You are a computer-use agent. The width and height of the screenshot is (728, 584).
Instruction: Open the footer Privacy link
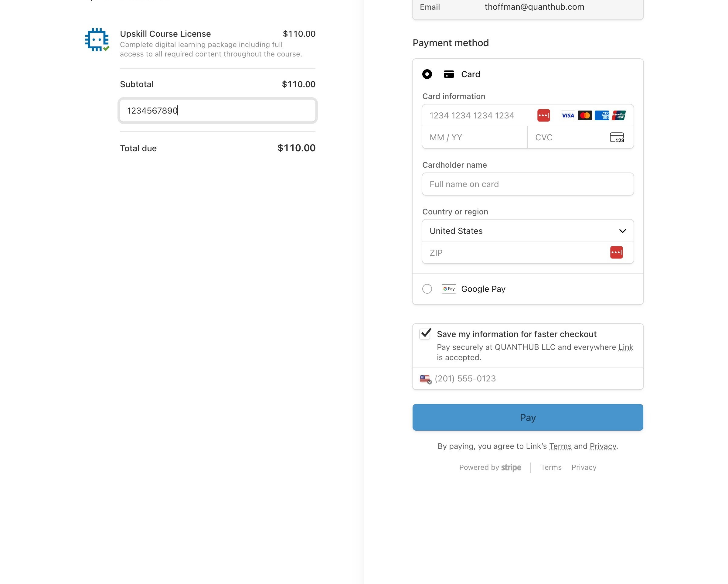584,467
